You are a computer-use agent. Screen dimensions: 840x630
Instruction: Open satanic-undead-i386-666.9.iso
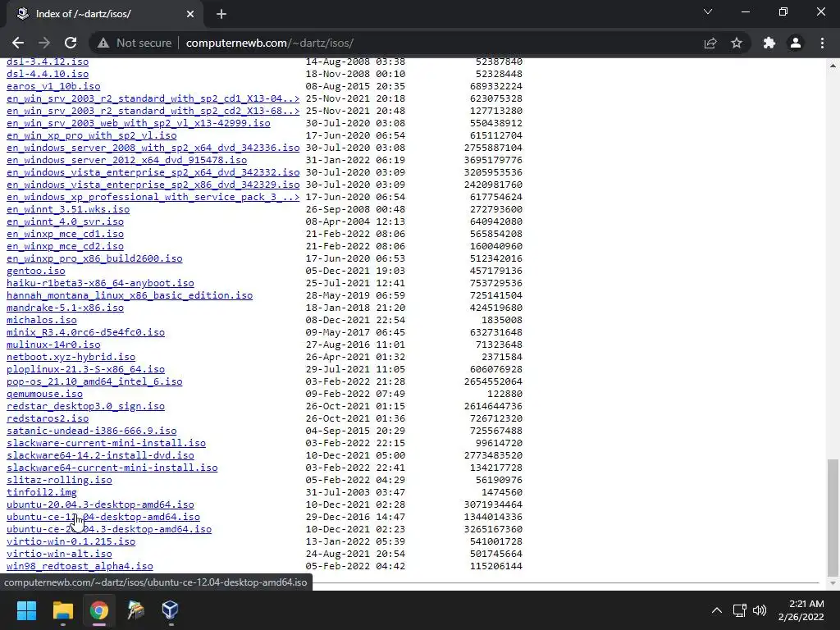click(x=92, y=431)
